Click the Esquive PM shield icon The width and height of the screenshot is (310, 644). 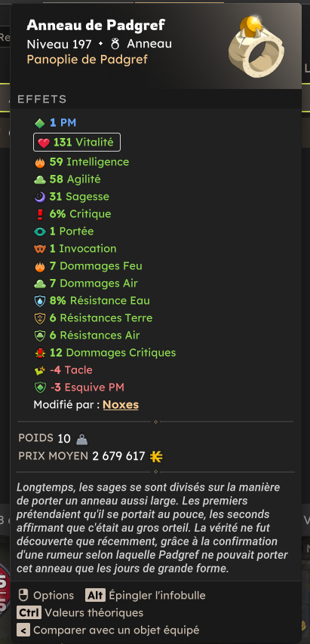pos(40,388)
